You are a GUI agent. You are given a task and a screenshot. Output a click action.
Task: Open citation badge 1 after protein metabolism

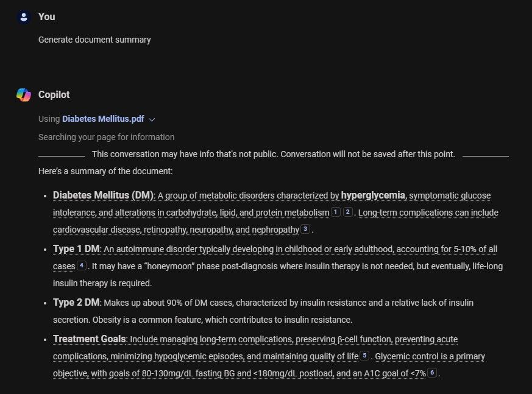tap(335, 212)
